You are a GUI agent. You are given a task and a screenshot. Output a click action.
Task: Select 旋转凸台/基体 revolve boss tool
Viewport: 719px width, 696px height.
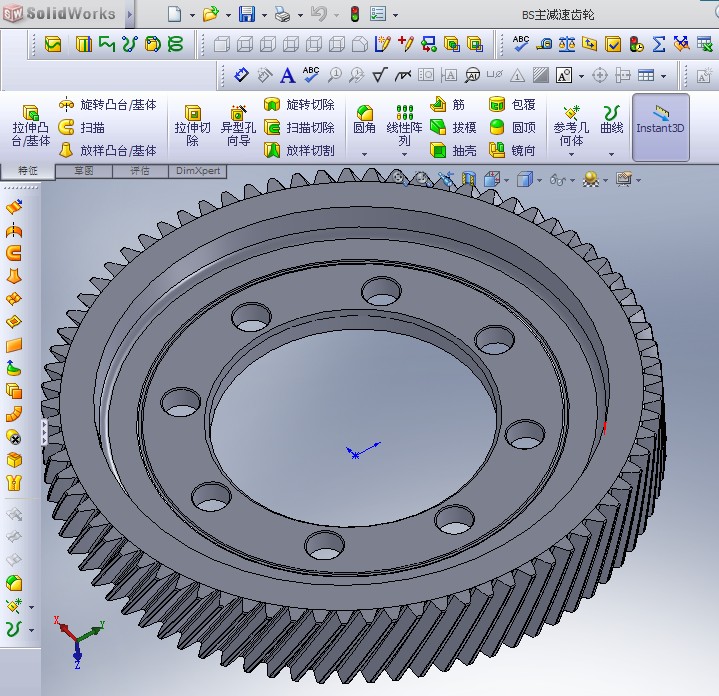coord(107,105)
